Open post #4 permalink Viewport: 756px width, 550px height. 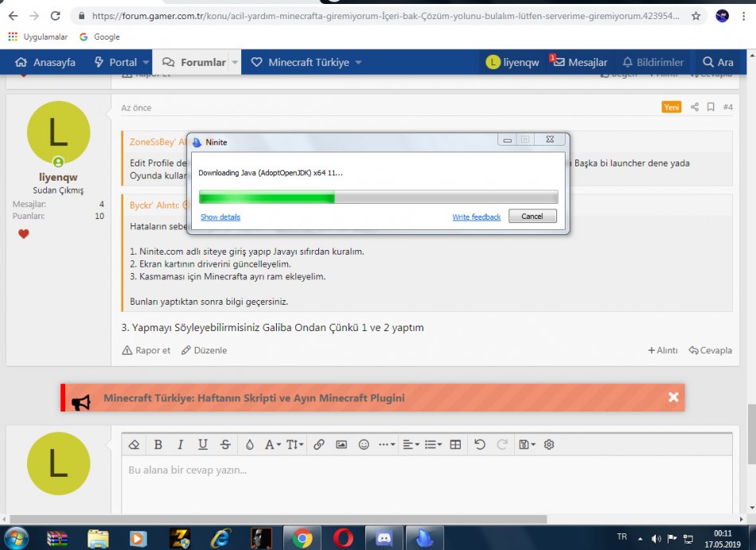pyautogui.click(x=727, y=107)
